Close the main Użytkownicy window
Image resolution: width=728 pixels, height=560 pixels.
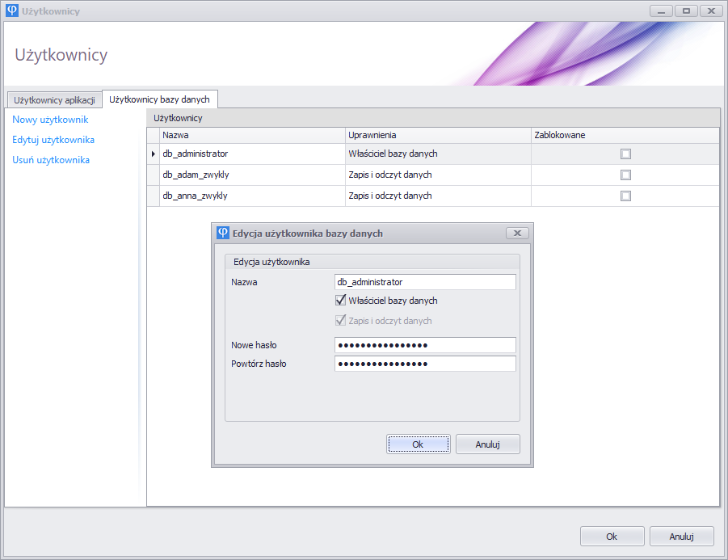point(711,11)
